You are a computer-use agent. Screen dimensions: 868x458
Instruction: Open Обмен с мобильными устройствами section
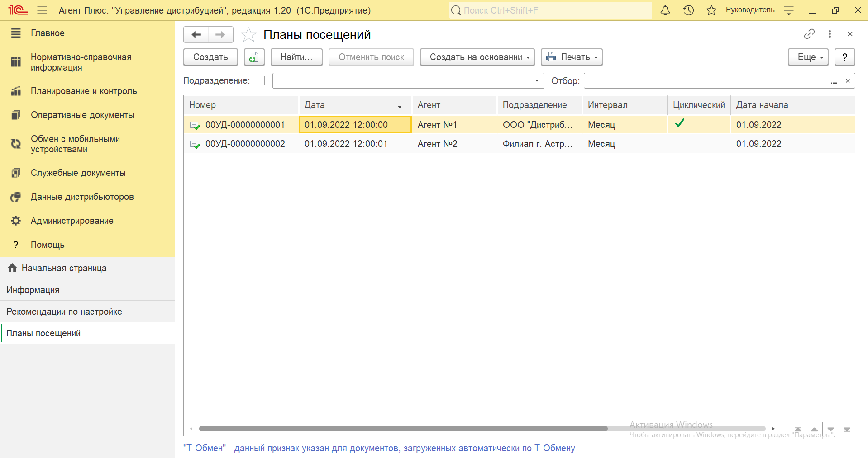click(87, 144)
